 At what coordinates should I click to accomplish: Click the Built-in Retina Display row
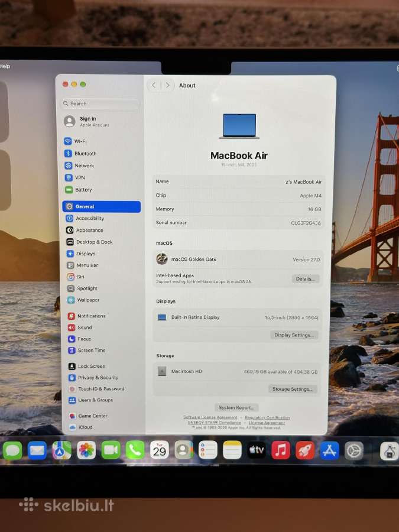[238, 317]
